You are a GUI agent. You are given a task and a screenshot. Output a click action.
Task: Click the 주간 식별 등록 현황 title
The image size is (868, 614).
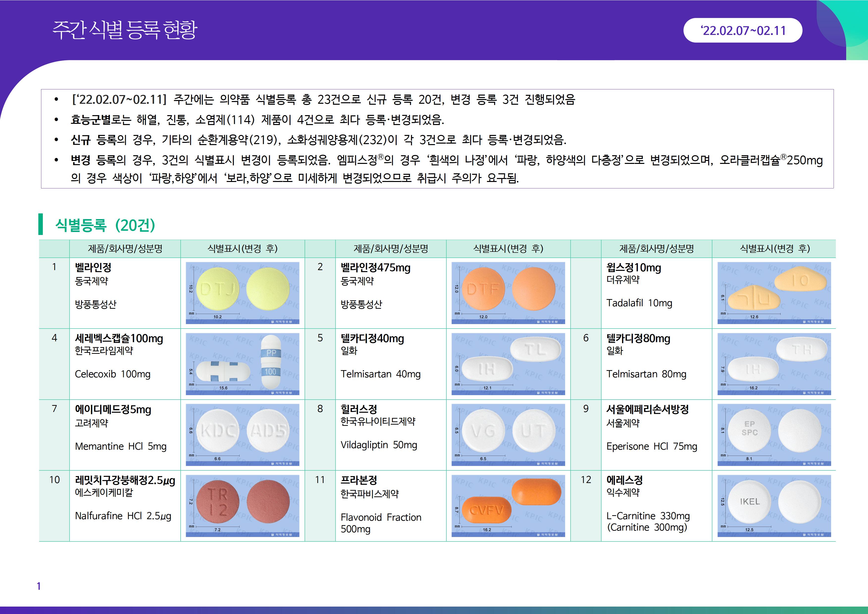coord(125,29)
